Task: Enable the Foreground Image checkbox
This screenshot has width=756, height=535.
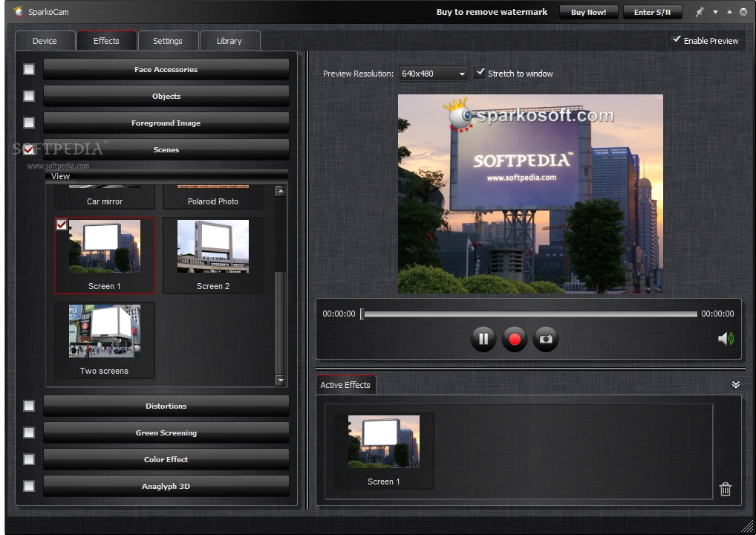Action: [x=29, y=123]
